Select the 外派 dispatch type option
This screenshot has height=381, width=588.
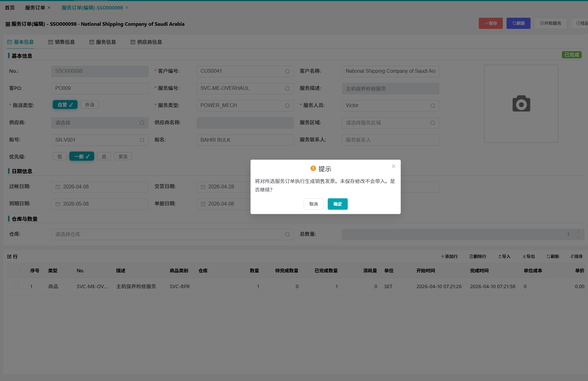pyautogui.click(x=90, y=105)
